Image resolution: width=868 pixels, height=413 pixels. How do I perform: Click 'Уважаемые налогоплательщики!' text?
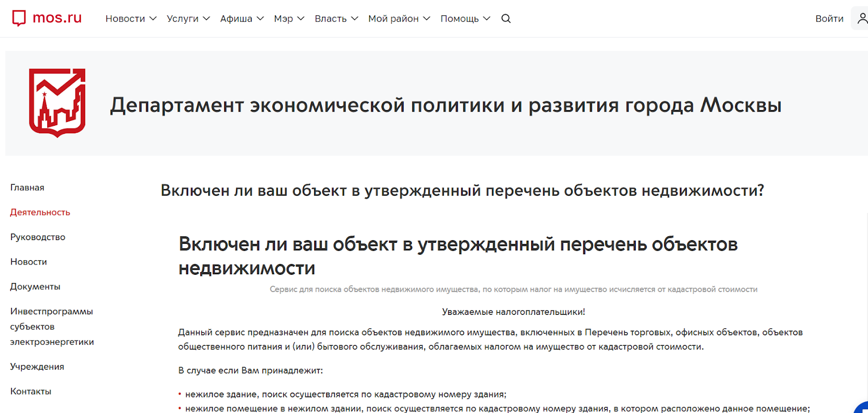(513, 312)
